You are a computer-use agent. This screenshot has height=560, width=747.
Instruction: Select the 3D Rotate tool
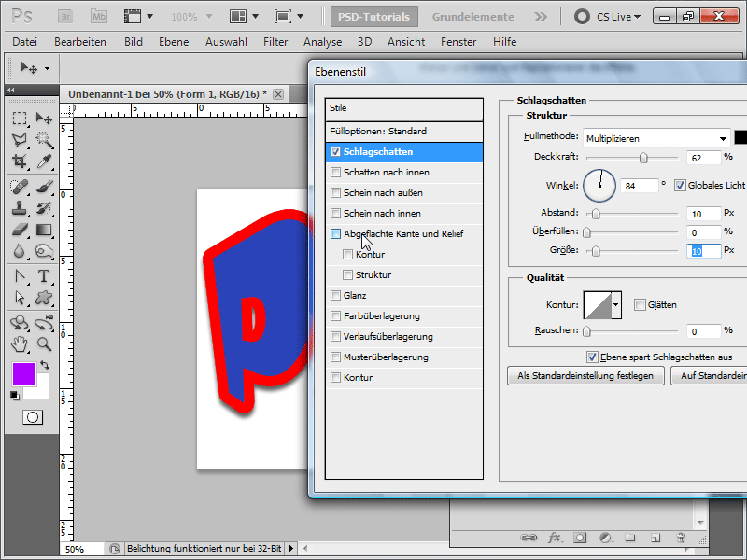click(19, 323)
